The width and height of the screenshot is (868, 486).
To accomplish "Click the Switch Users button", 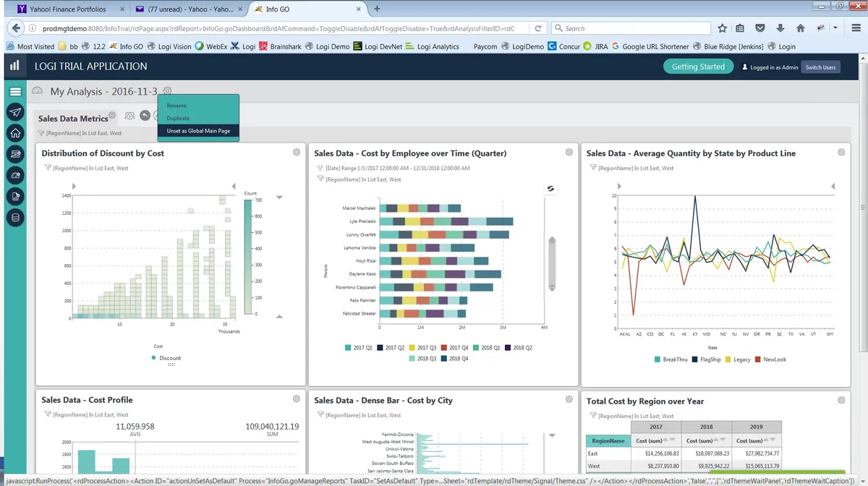I will pyautogui.click(x=821, y=67).
